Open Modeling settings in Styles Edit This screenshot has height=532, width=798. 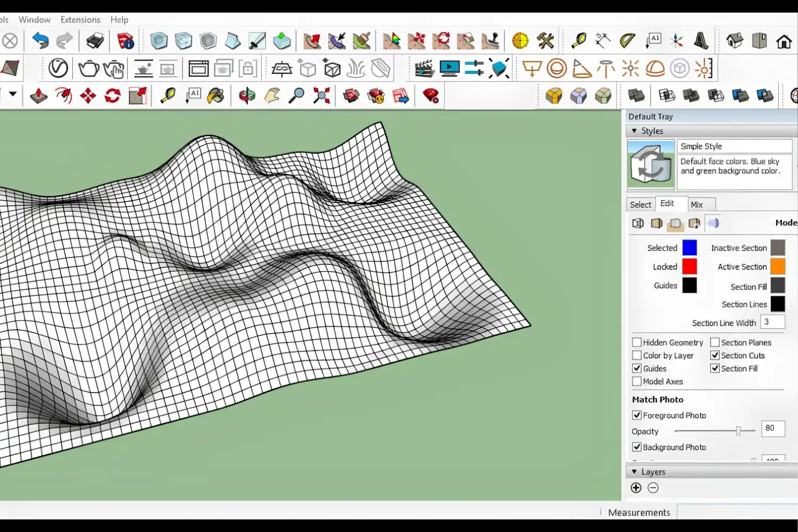pos(713,223)
